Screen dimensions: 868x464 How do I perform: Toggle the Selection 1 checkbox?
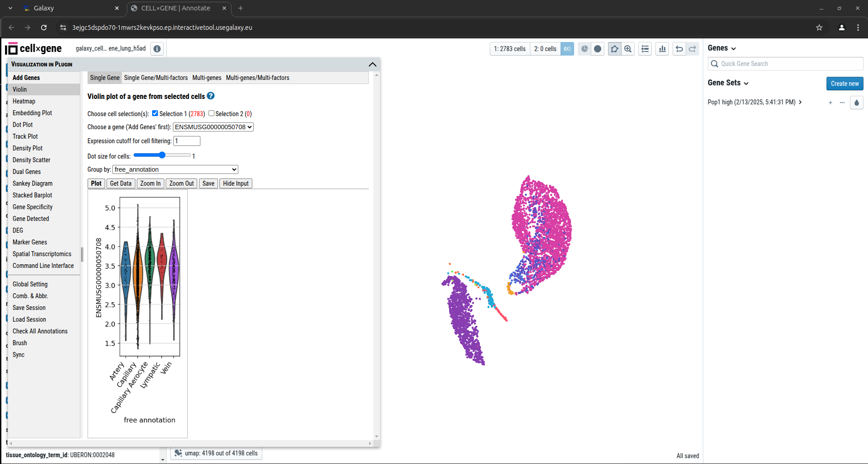click(155, 113)
